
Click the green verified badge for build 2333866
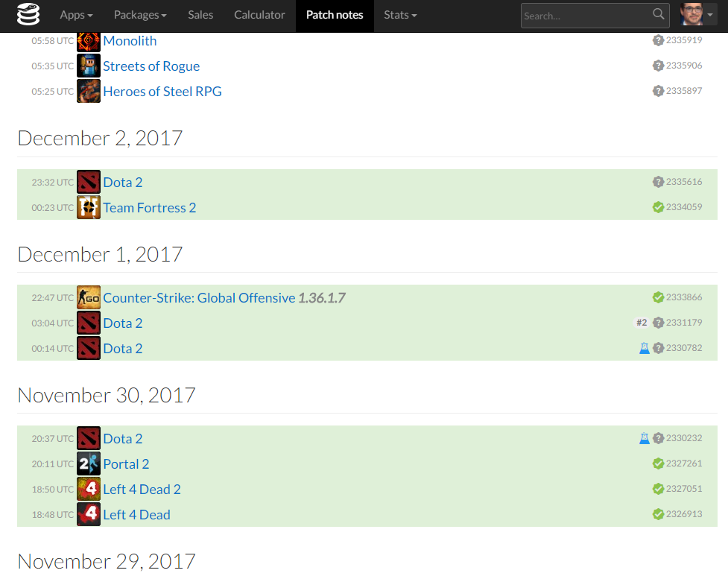[658, 297]
